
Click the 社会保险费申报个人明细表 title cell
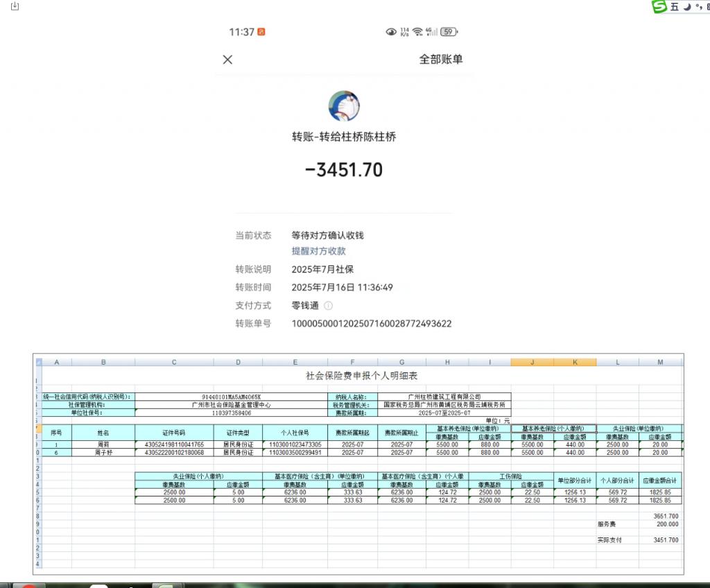[x=361, y=375]
